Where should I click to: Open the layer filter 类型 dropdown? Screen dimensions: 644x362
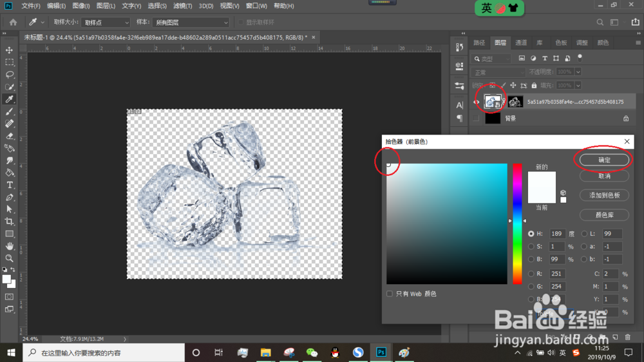coord(491,59)
